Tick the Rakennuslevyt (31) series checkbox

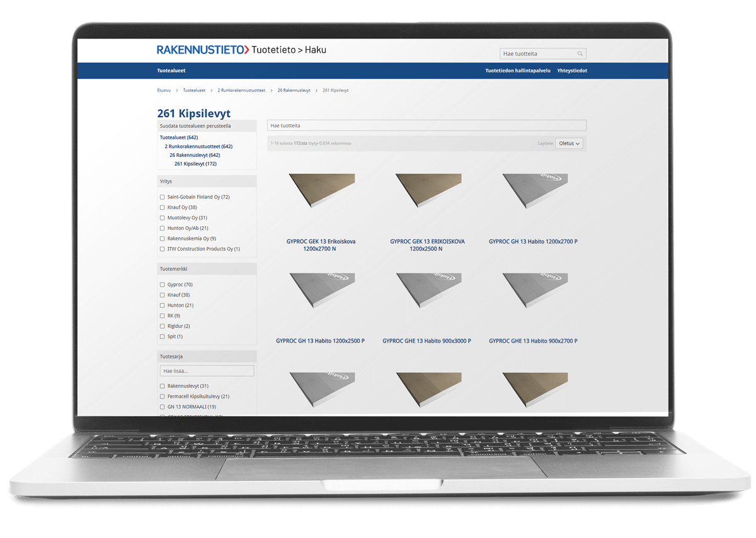click(162, 386)
